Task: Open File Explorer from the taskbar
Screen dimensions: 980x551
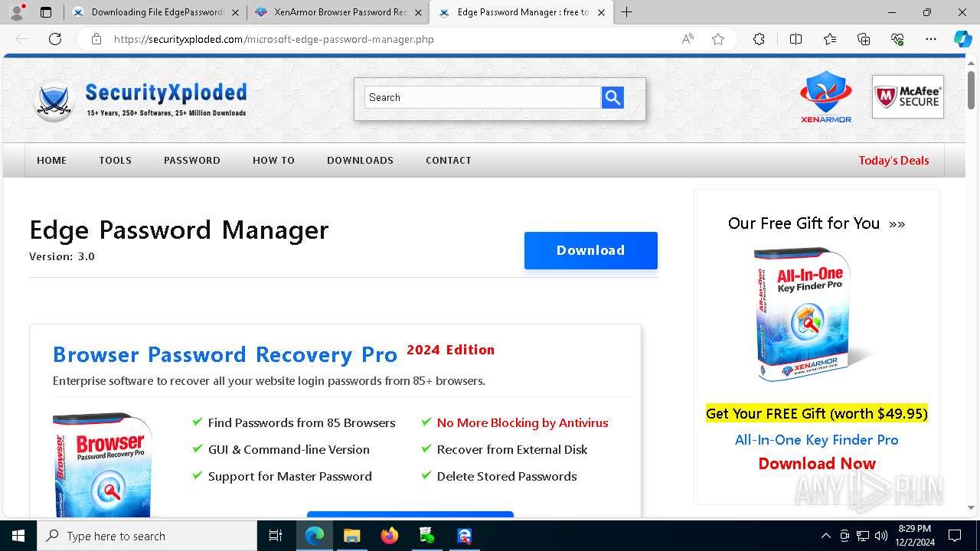Action: click(351, 536)
